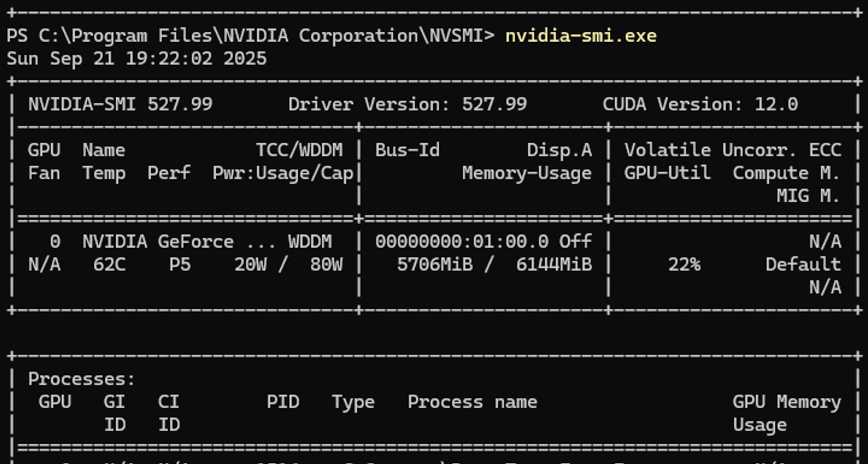Click the Processes: section label
This screenshot has width=868, height=464.
(x=81, y=379)
